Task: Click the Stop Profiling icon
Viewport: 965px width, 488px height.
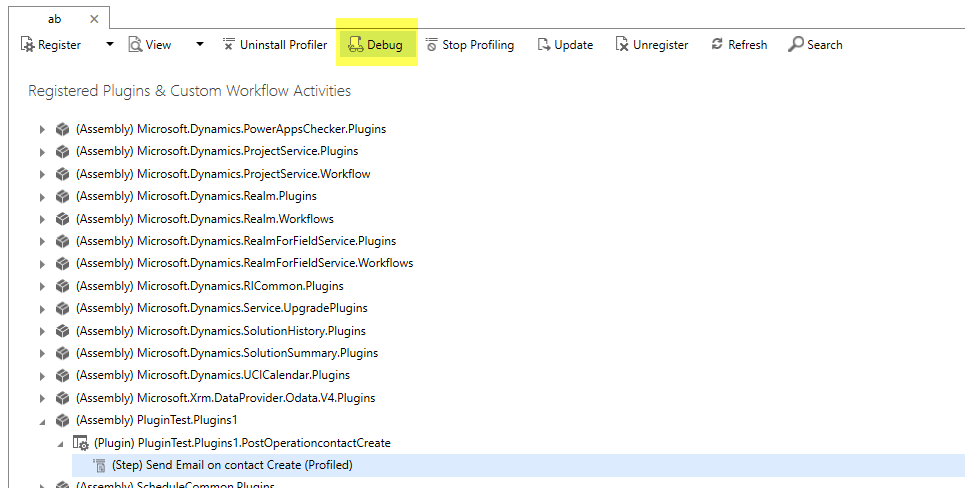Action: 431,44
